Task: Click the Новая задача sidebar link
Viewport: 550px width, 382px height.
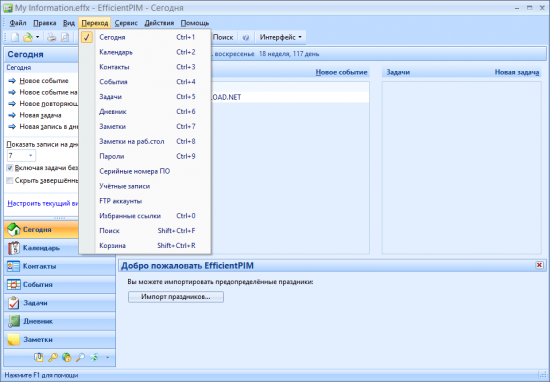Action: click(35, 115)
